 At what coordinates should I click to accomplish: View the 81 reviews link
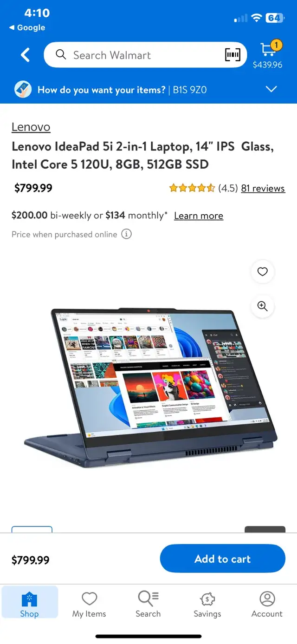pos(263,188)
